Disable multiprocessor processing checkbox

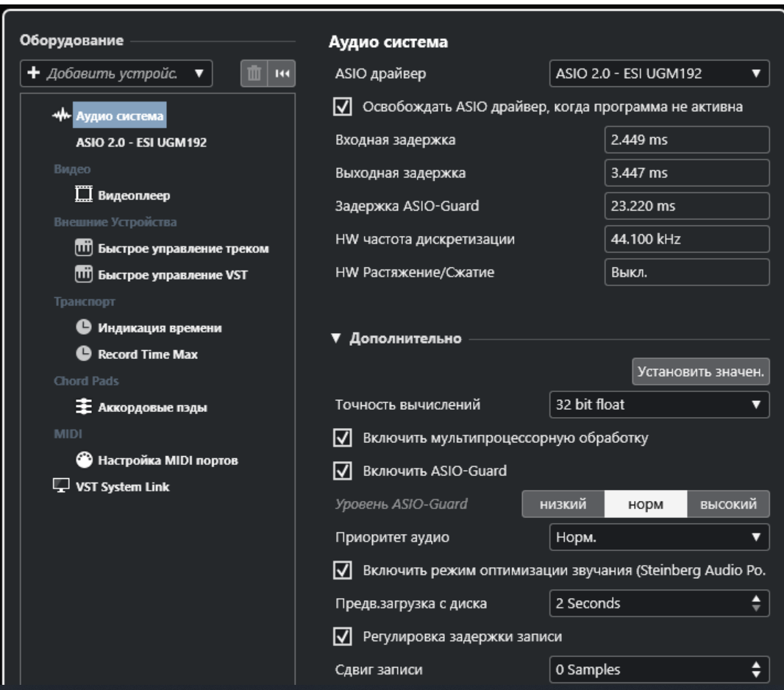[341, 438]
